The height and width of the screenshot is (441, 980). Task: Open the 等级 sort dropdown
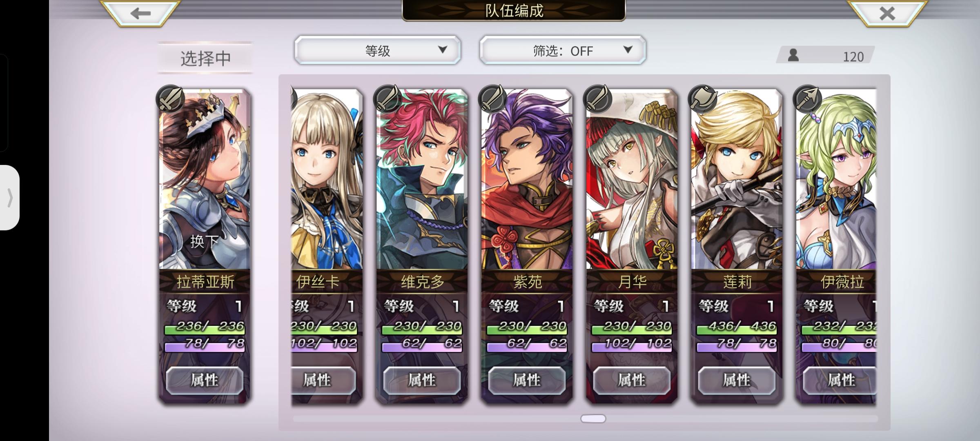377,50
